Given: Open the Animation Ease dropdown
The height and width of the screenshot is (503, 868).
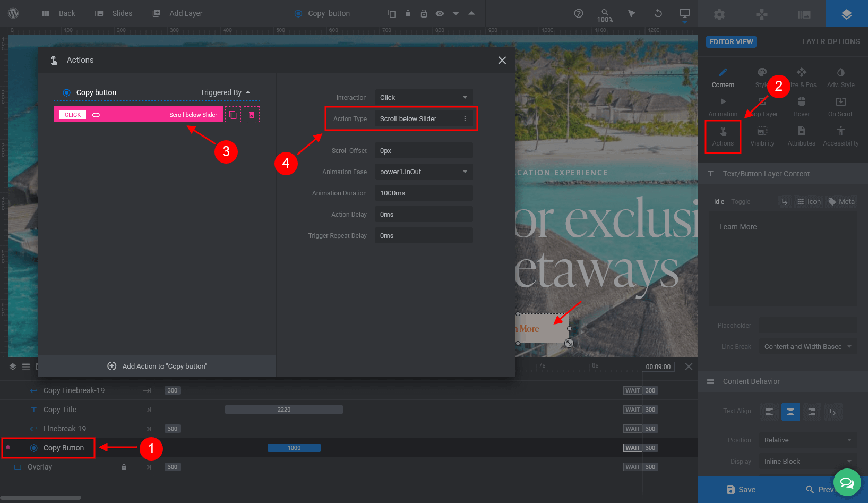Looking at the screenshot, I should pos(424,172).
